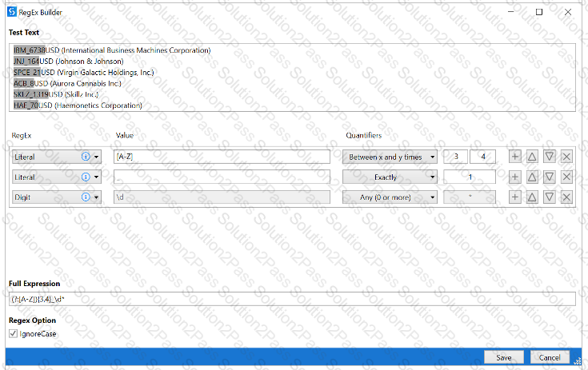The image size is (588, 370).
Task: Edit the underscore literal value field
Action: coord(222,177)
